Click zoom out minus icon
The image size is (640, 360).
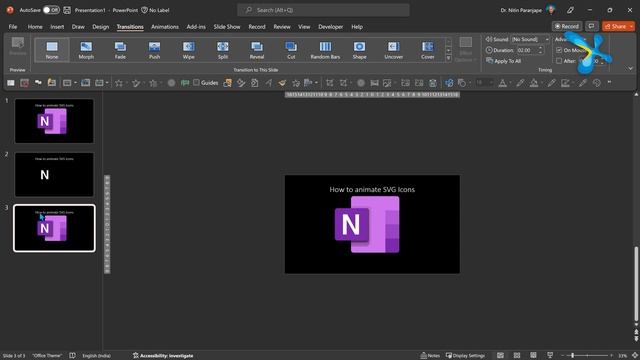562,356
